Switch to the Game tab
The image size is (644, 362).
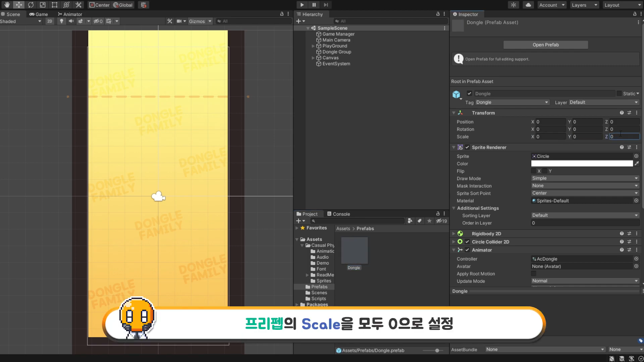click(x=39, y=14)
